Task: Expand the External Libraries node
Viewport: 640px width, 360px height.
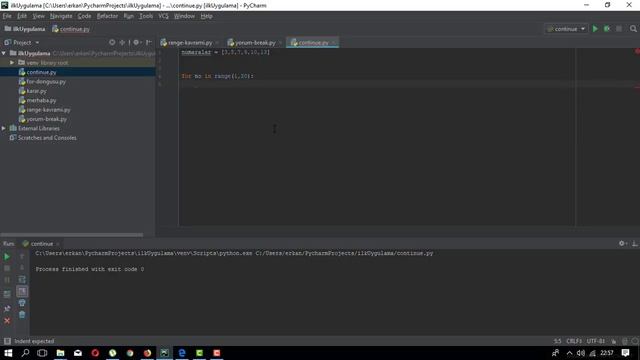Action: pos(4,129)
